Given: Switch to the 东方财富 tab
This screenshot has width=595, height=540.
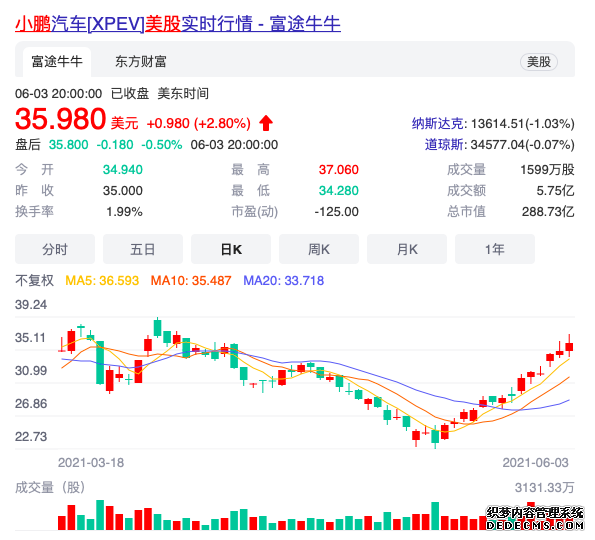Looking at the screenshot, I should pos(141,61).
